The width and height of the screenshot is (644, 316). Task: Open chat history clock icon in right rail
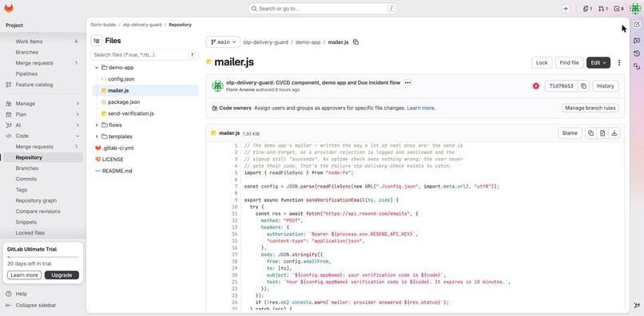pyautogui.click(x=637, y=53)
